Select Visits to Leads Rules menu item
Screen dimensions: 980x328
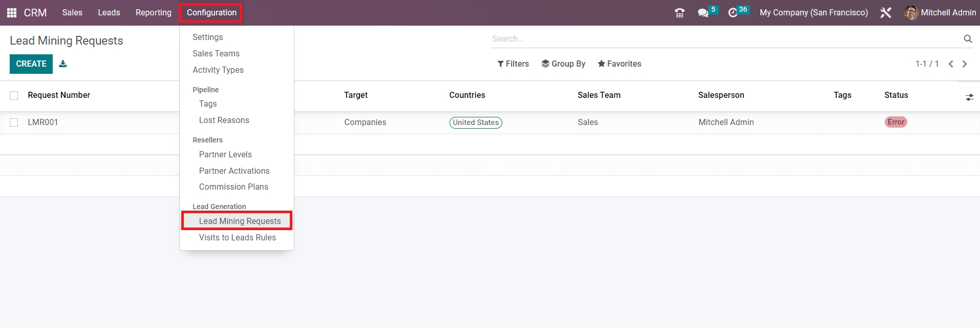(237, 237)
